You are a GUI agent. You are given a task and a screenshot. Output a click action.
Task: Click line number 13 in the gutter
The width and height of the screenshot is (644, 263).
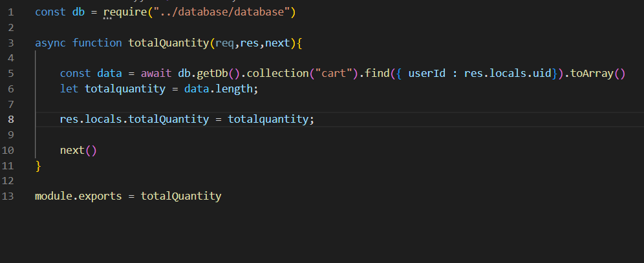click(8, 196)
